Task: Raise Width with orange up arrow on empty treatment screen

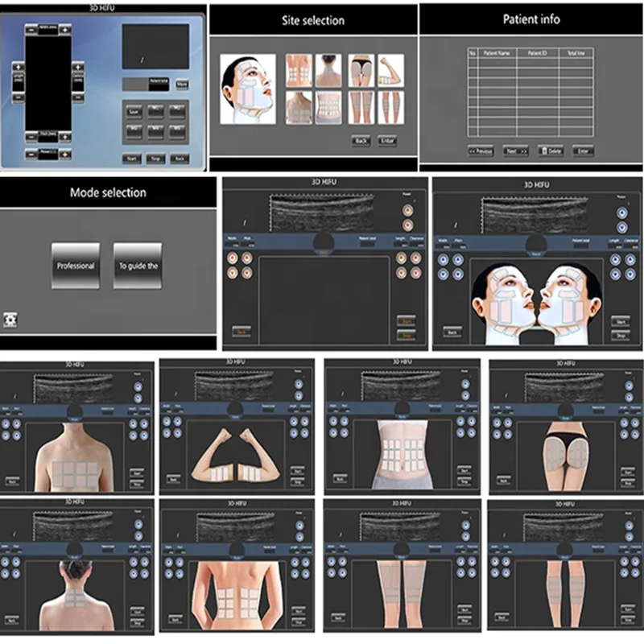Action: point(233,258)
